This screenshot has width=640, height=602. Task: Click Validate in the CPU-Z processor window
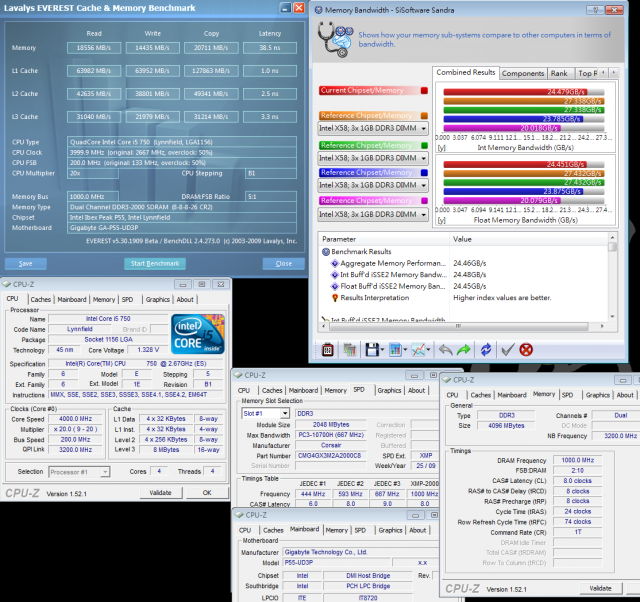(x=160, y=493)
